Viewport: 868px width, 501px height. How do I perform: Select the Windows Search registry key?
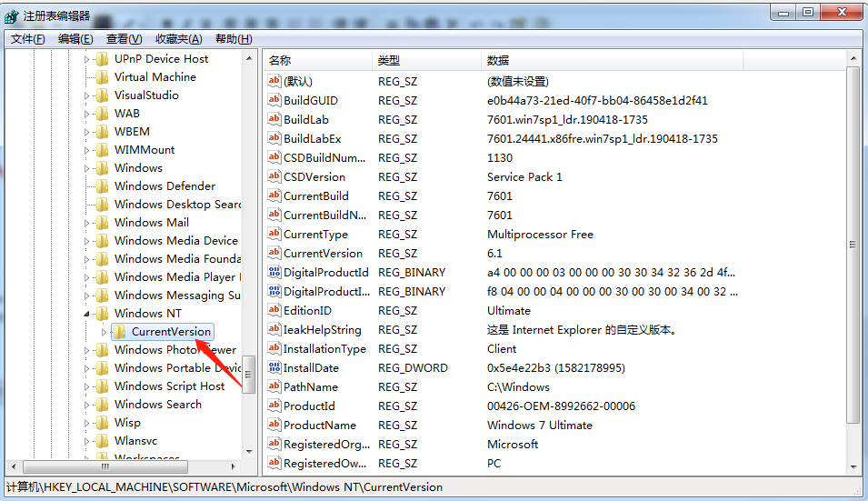click(157, 405)
